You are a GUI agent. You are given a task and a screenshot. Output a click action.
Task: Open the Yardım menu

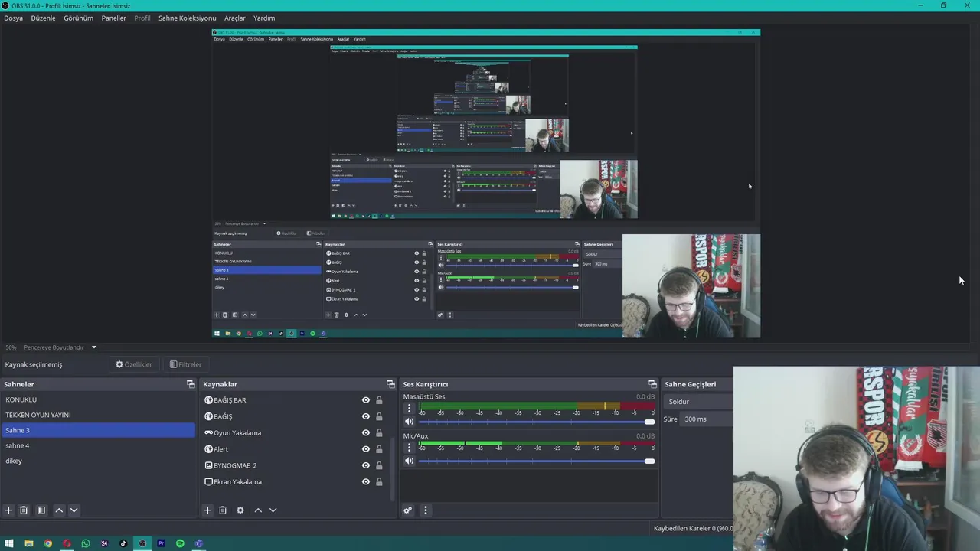[264, 18]
